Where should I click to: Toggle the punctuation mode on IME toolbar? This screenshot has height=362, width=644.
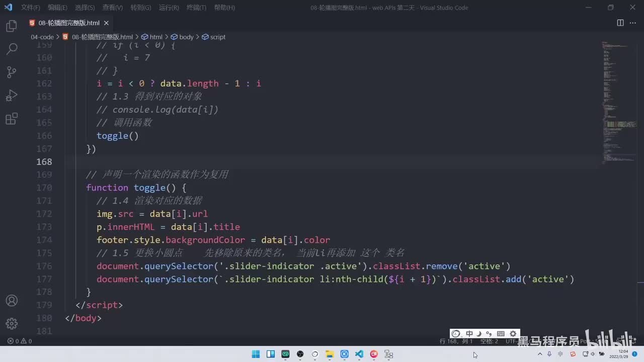[489, 334]
